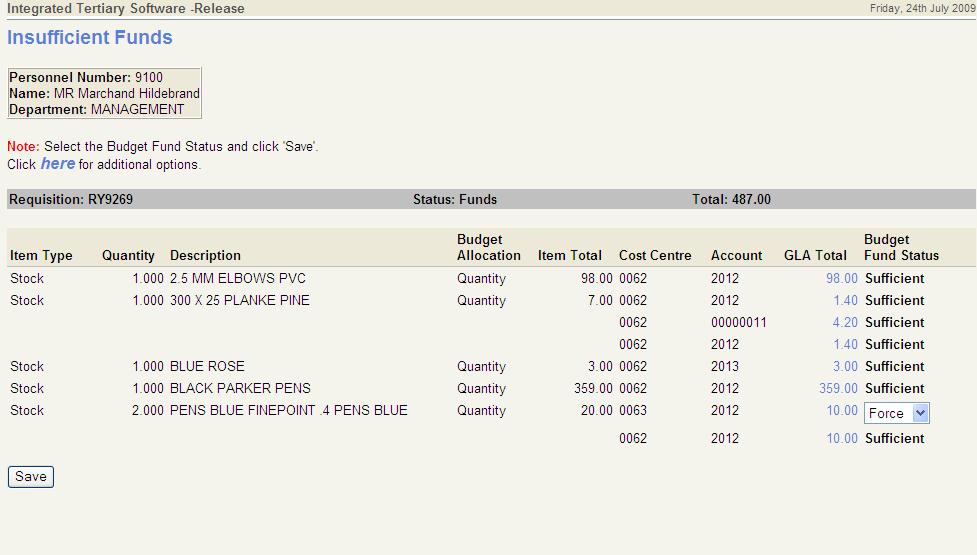Open GLA total 10.00 for cost centre 0063

(x=841, y=410)
